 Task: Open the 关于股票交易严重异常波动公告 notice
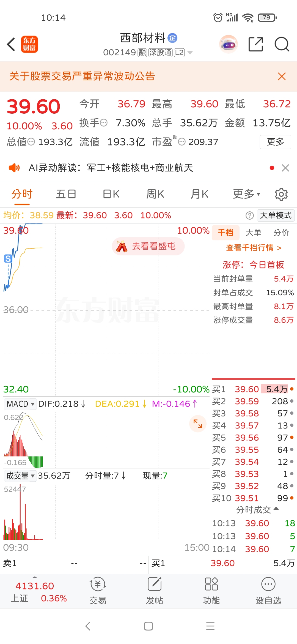(82, 76)
